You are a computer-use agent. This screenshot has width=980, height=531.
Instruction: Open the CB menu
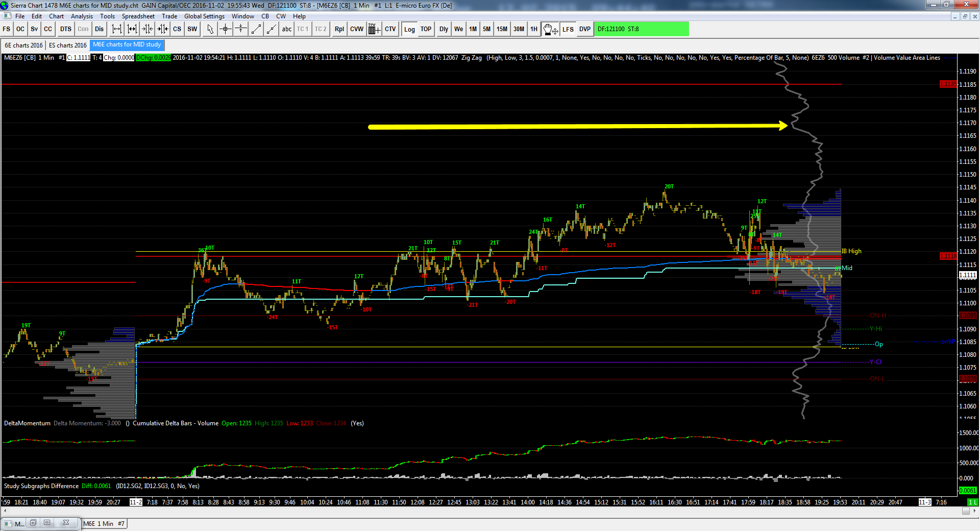pos(265,16)
